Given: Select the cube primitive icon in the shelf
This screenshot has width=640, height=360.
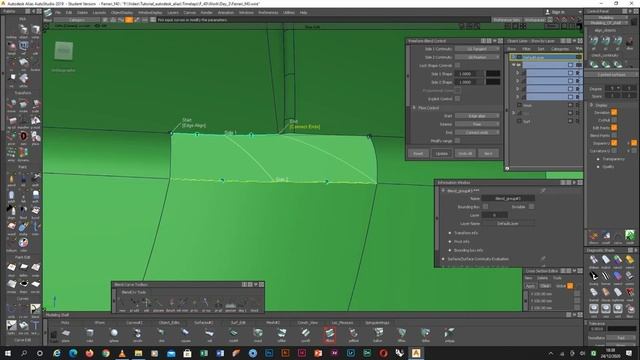Looking at the screenshot, I should click(x=90, y=333).
